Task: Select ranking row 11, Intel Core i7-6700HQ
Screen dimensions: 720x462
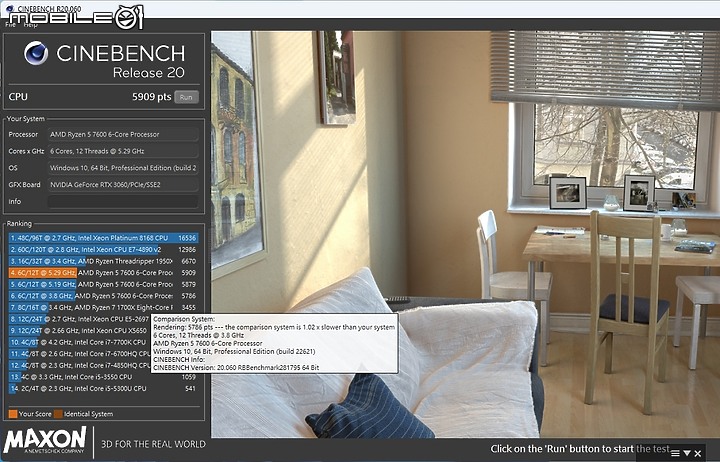Action: pos(79,354)
